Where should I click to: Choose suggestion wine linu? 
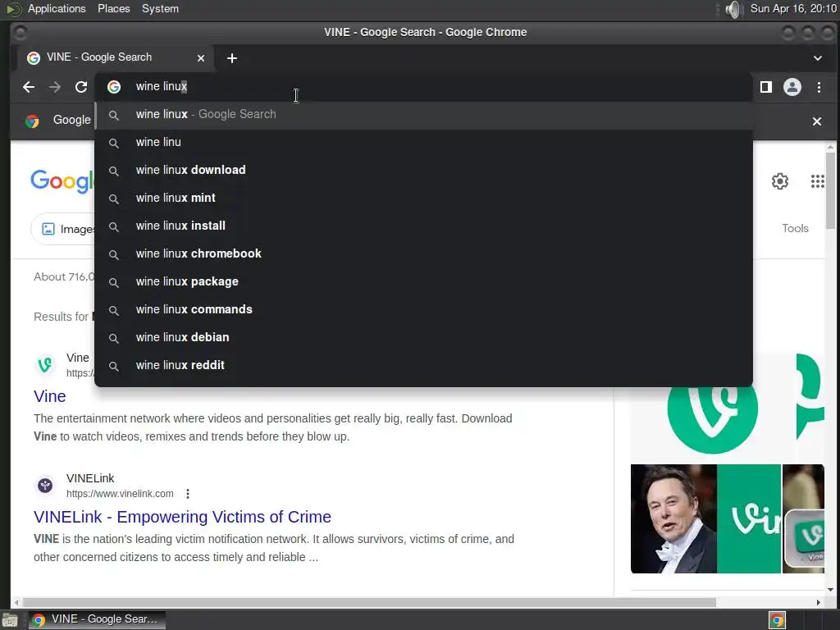[423, 143]
